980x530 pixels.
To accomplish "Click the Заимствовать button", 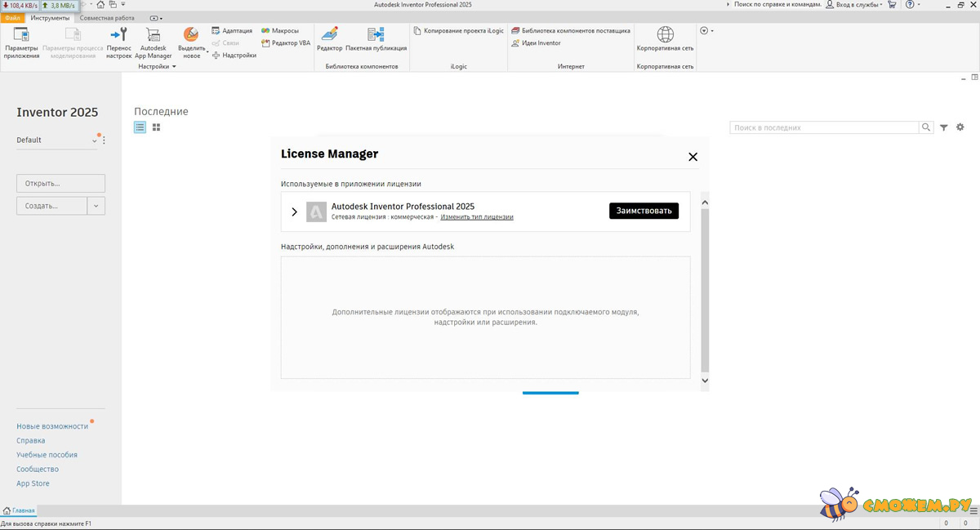I will tap(644, 211).
